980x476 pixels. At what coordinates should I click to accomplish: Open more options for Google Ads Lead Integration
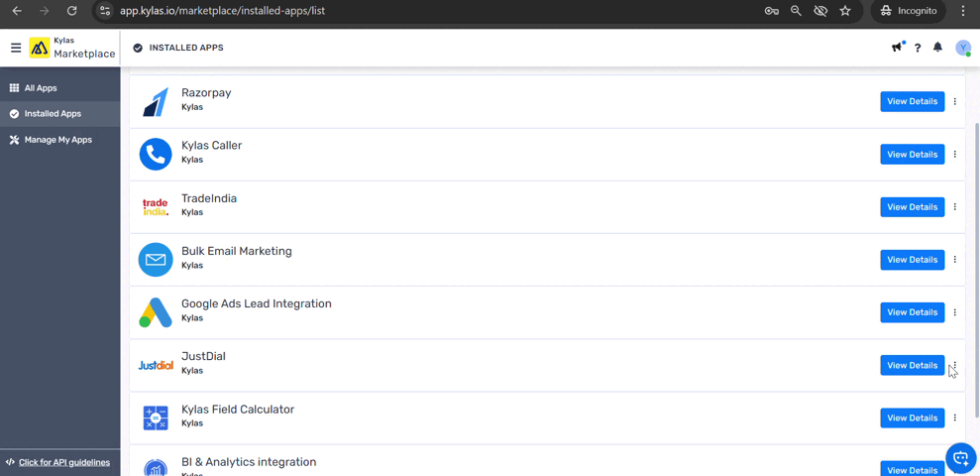point(955,312)
